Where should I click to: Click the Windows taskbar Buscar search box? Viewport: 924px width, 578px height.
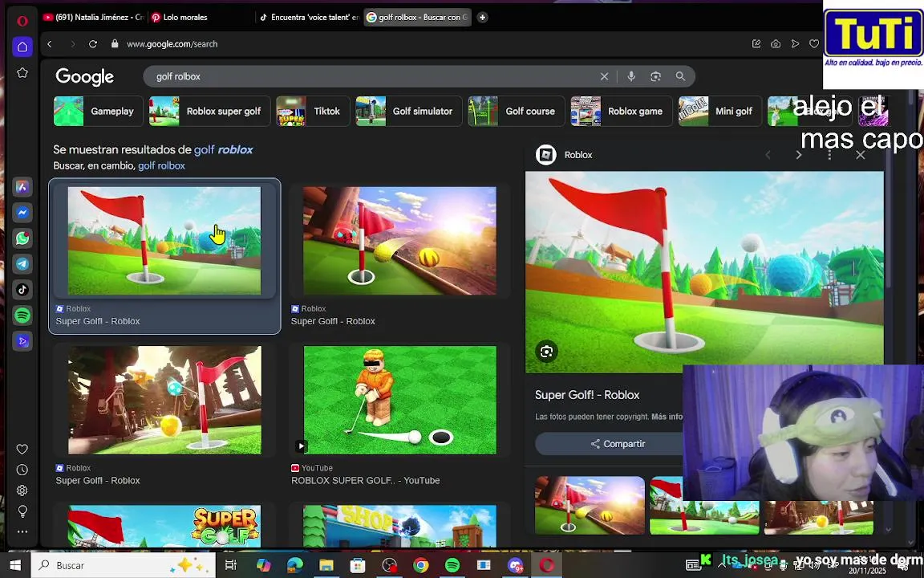coord(124,565)
